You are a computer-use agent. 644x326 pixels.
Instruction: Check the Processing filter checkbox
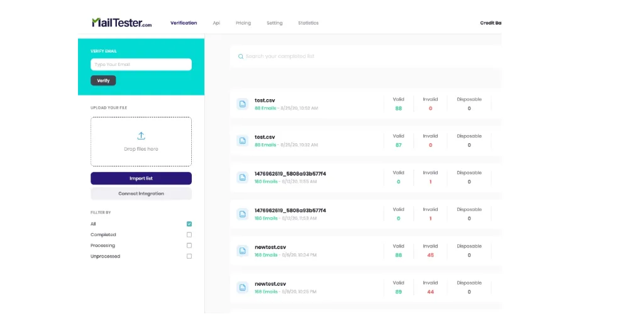click(x=189, y=245)
